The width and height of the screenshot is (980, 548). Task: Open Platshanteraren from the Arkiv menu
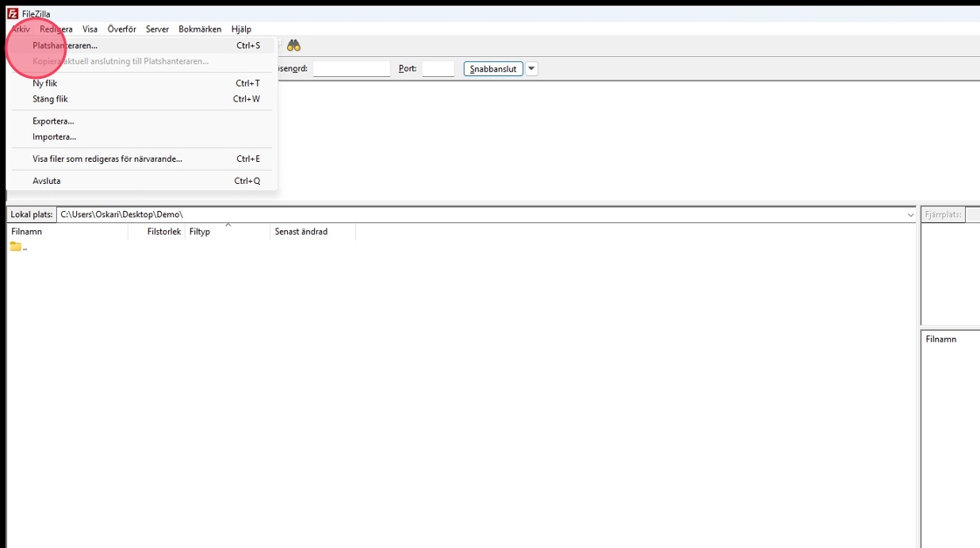[66, 46]
